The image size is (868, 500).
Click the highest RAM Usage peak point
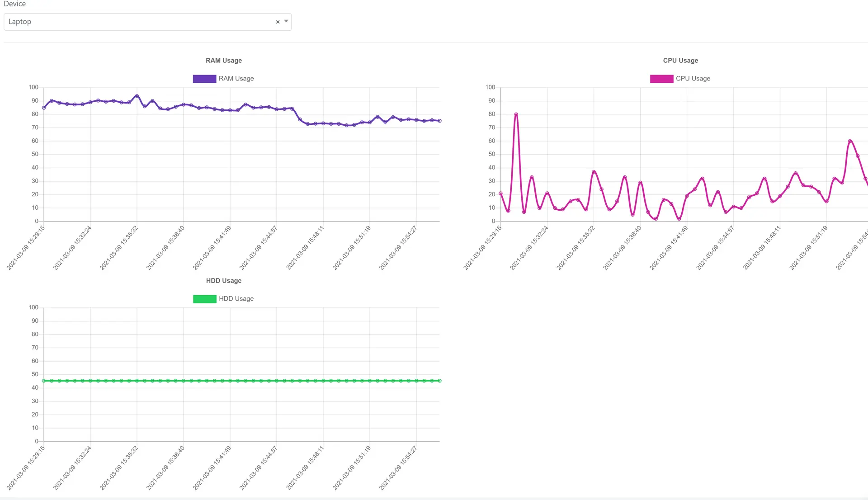pos(137,96)
